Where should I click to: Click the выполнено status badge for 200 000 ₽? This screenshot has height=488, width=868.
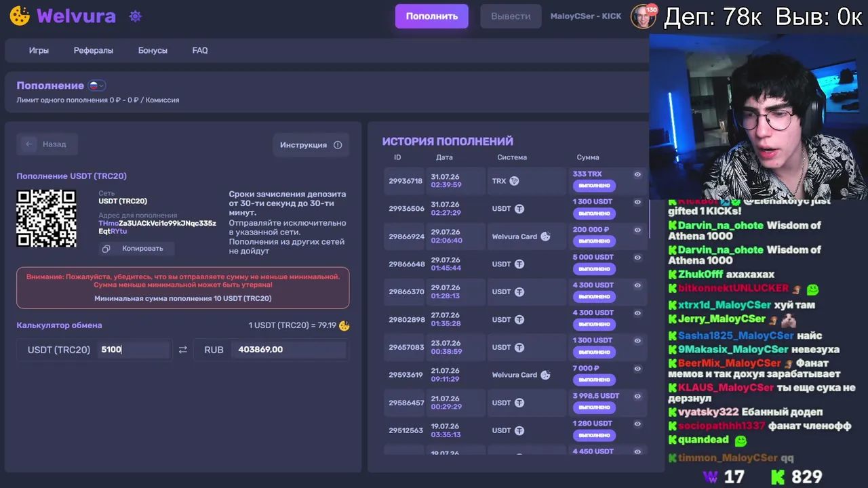[594, 241]
